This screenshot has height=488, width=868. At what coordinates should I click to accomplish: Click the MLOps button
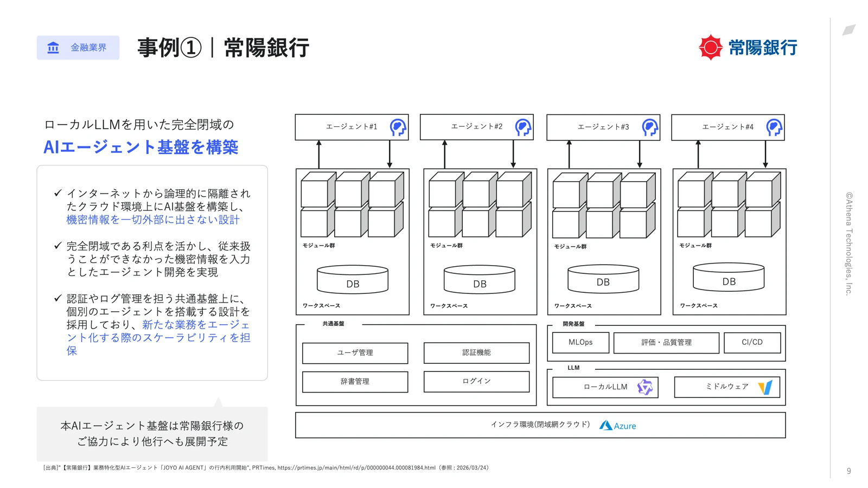click(580, 342)
